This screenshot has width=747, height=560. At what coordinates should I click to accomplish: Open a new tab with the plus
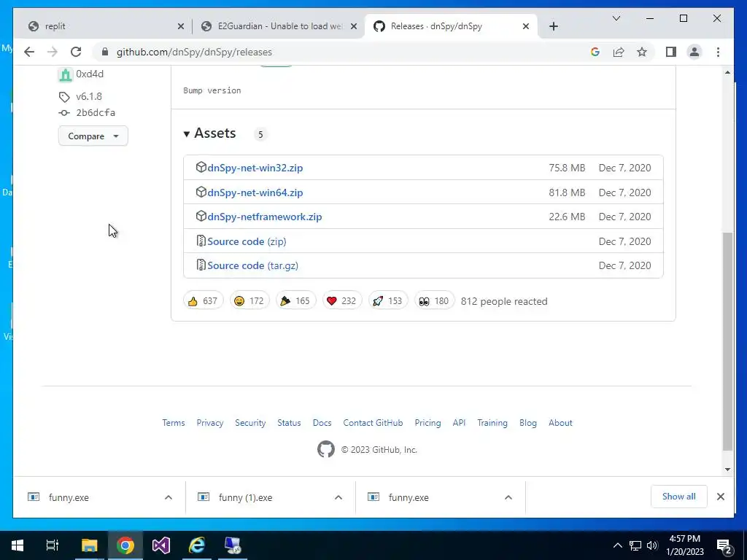[x=553, y=26]
